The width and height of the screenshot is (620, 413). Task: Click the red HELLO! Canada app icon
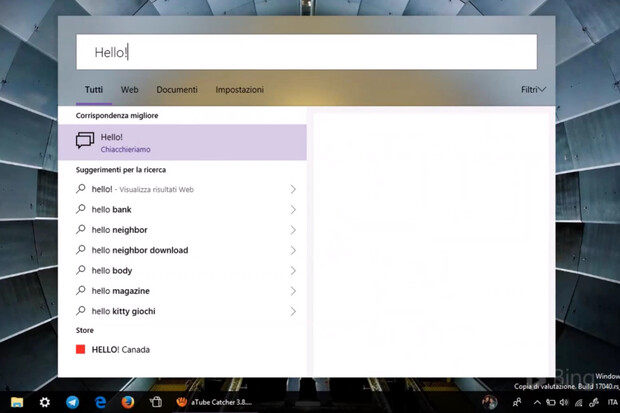tap(81, 349)
